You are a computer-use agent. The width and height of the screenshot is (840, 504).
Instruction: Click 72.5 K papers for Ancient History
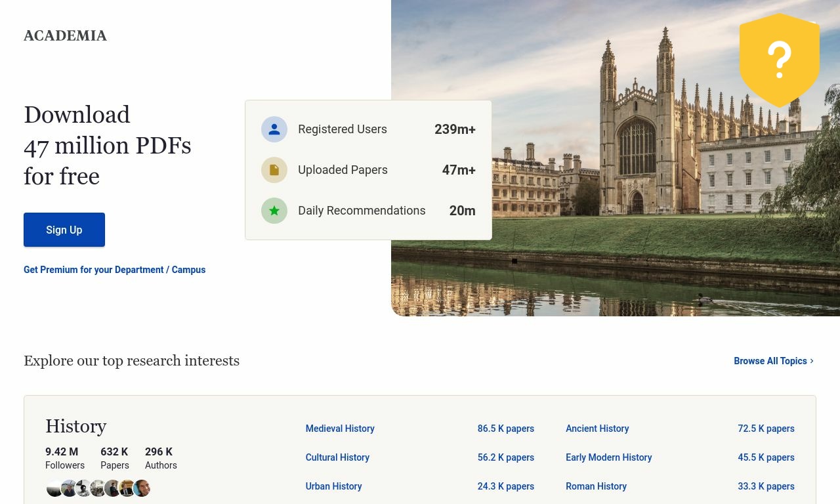pos(766,429)
